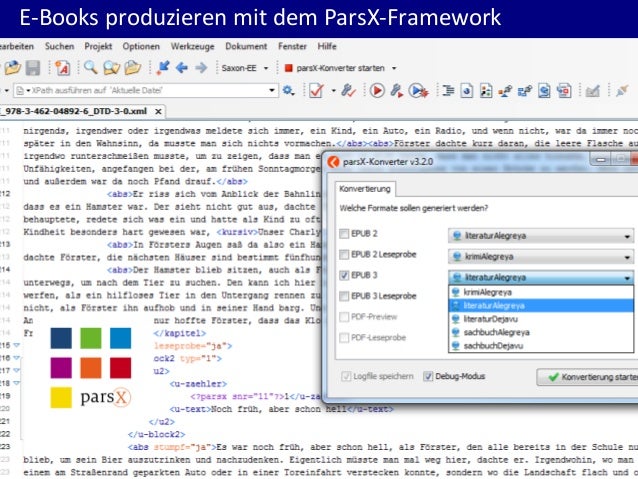
Task: Choose literaturDejavu from the open list
Action: click(x=541, y=319)
